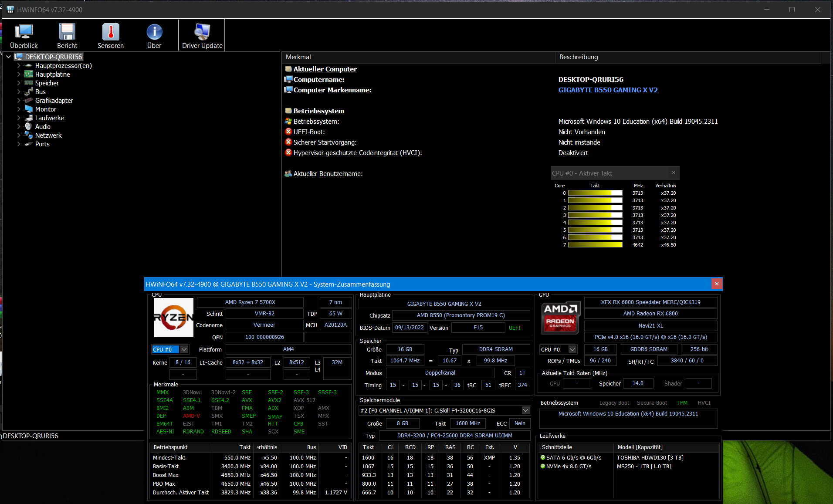Click the BIOS version F15 field
Screen dimensions: 833x504
pos(478,328)
